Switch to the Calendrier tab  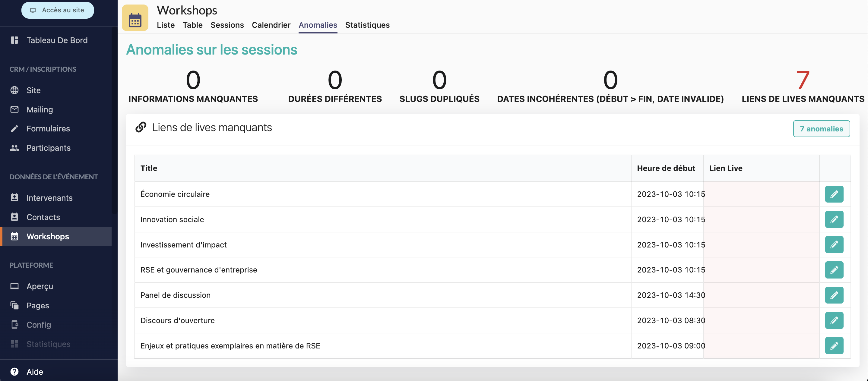(x=271, y=25)
